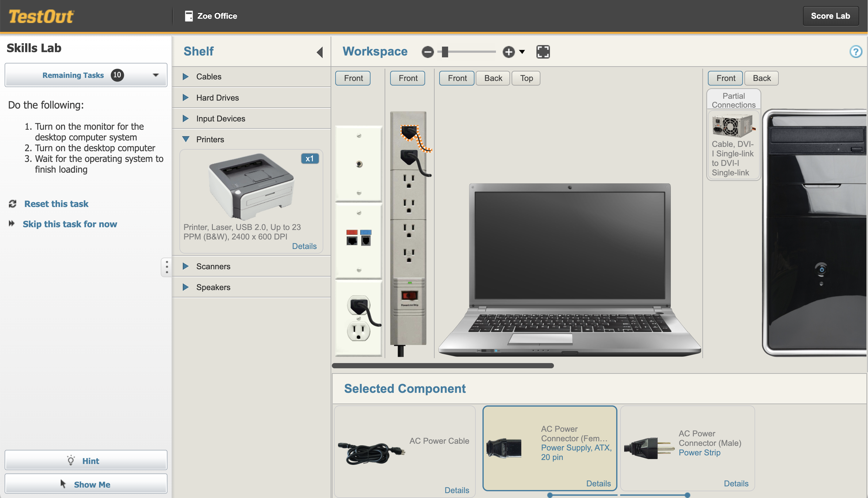Click the Show Me button

[x=86, y=484]
